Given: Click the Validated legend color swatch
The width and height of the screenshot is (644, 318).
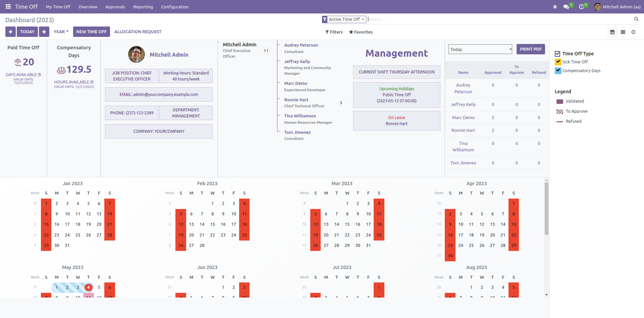Looking at the screenshot, I should (x=559, y=101).
